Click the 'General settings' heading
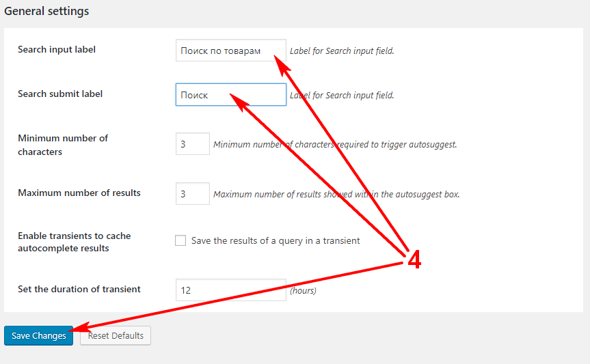This screenshot has height=364, width=590. coord(46,11)
